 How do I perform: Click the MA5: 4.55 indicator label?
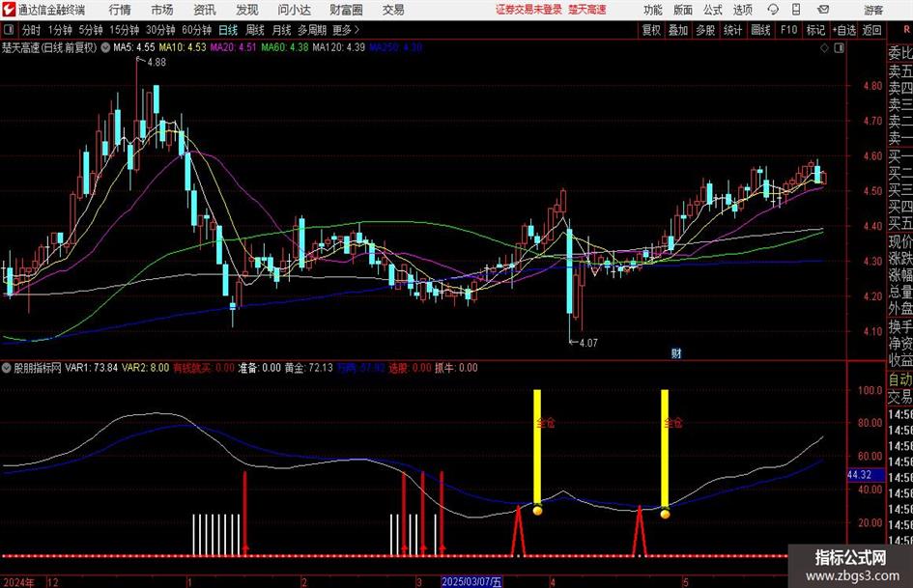[134, 47]
